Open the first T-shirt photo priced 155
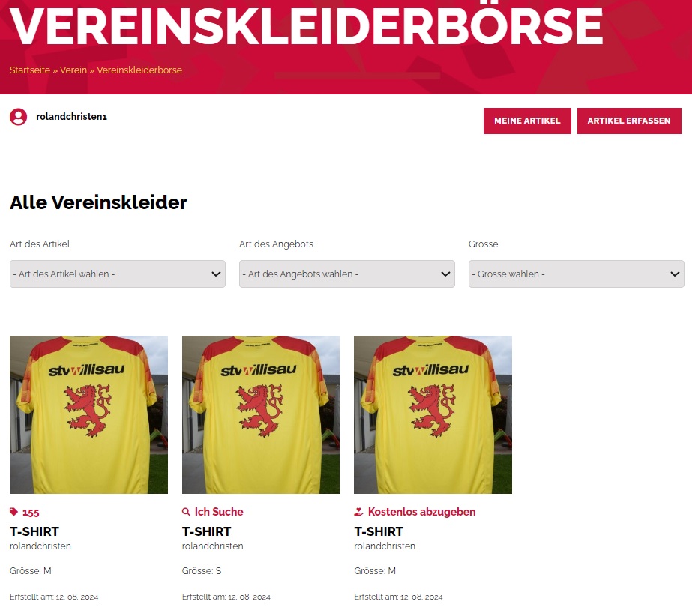The image size is (692, 616). [x=88, y=414]
